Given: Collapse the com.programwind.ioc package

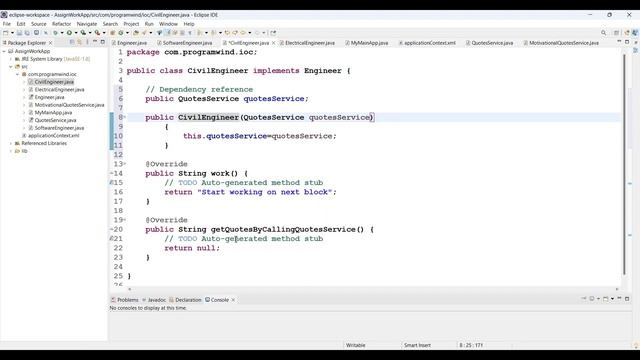Looking at the screenshot, I should click(x=18, y=74).
